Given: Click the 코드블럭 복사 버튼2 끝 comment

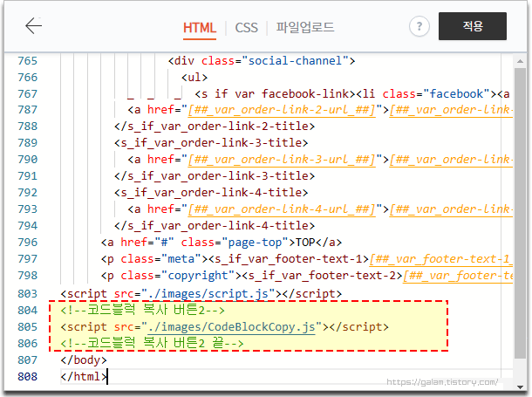Looking at the screenshot, I should tap(152, 344).
